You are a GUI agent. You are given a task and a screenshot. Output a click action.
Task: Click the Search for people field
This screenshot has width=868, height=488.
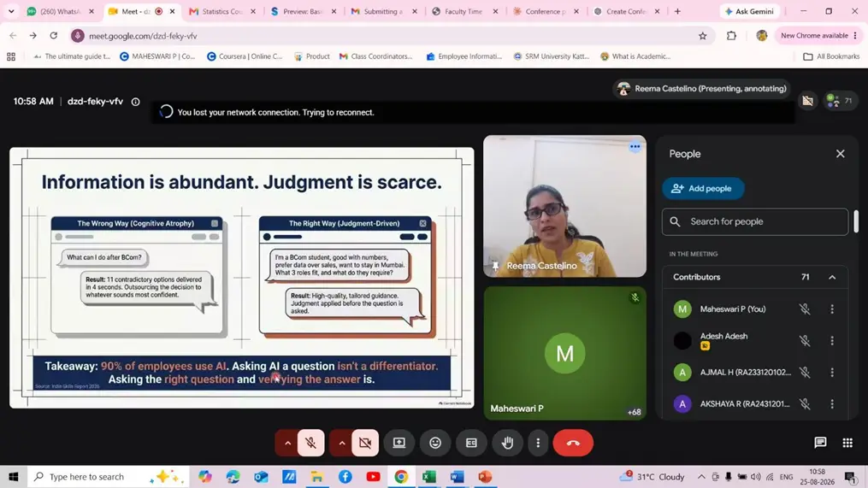click(755, 221)
